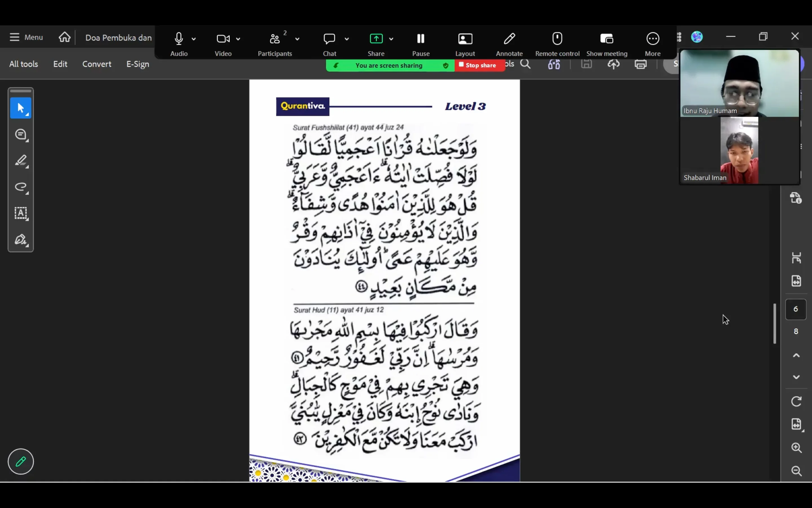The width and height of the screenshot is (812, 508).
Task: Click the You are screen sharing indicator
Action: click(389, 65)
